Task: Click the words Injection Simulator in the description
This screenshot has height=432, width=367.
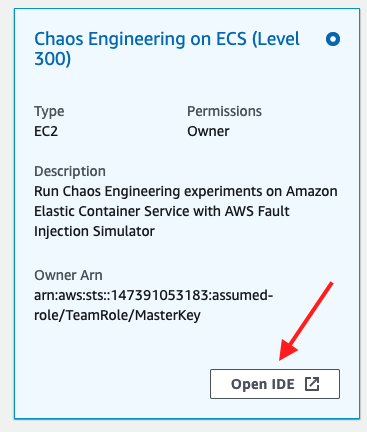Action: tap(94, 231)
